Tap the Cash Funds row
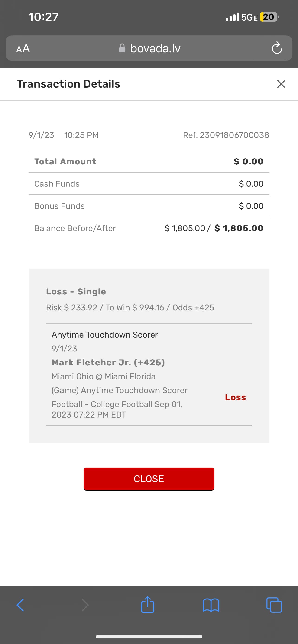 click(x=149, y=184)
